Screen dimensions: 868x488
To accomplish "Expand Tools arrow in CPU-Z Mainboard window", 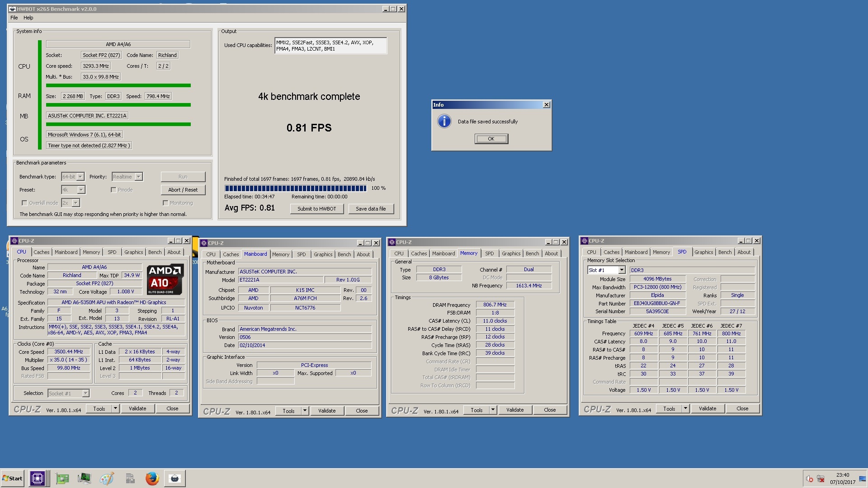I will (305, 411).
